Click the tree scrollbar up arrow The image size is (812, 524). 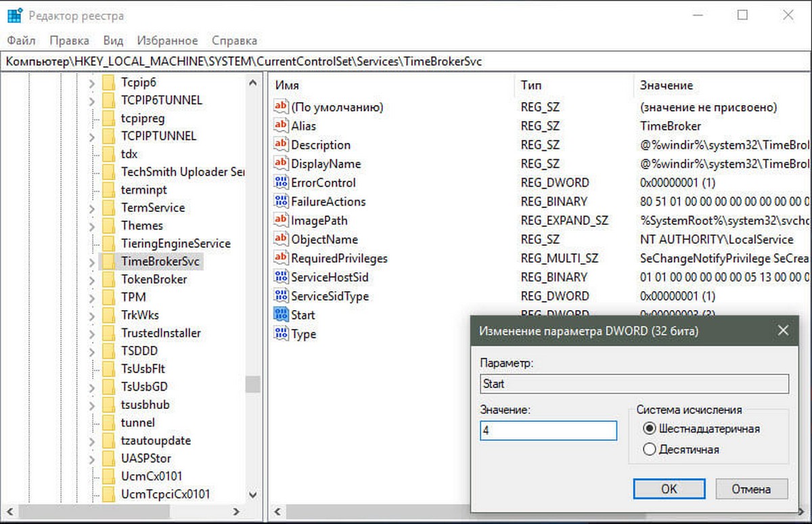pos(253,82)
